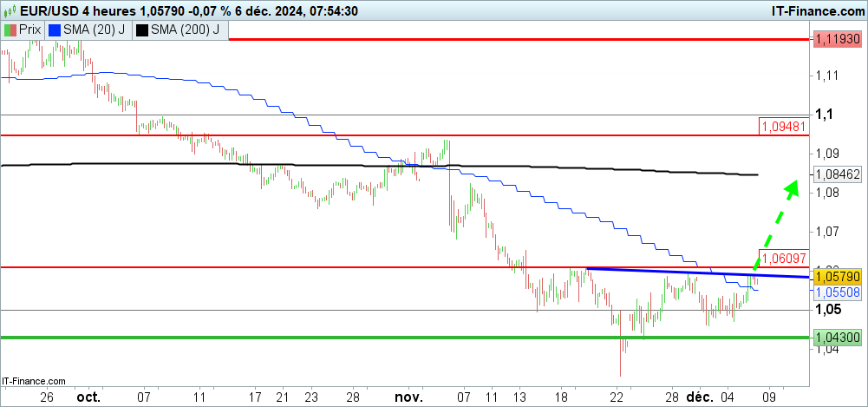Image resolution: width=868 pixels, height=407 pixels.
Task: Click the 1,09481 red price level tag
Action: click(x=784, y=126)
